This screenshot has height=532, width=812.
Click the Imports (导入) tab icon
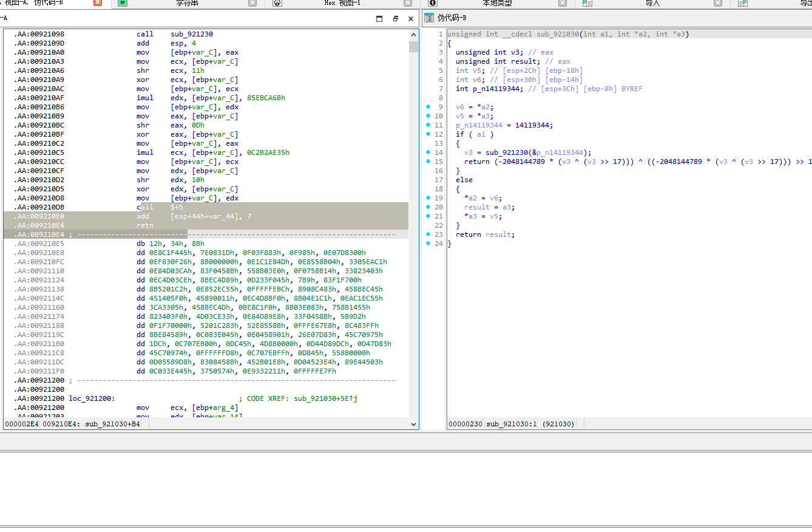click(587, 3)
